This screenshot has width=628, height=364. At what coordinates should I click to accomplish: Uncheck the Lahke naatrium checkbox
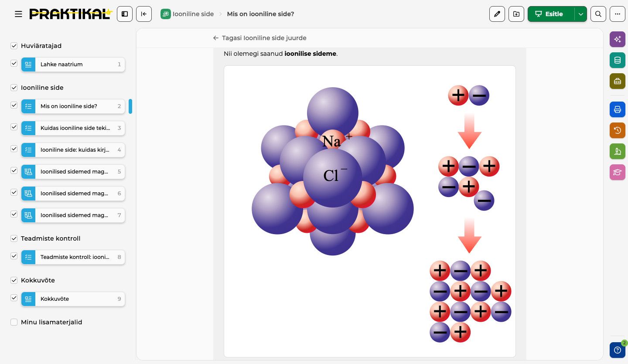(14, 63)
